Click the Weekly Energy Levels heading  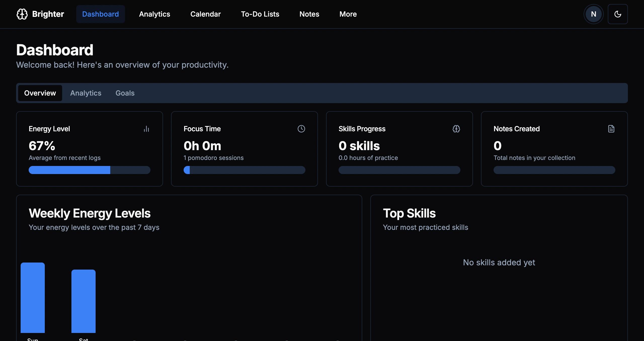coord(90,213)
